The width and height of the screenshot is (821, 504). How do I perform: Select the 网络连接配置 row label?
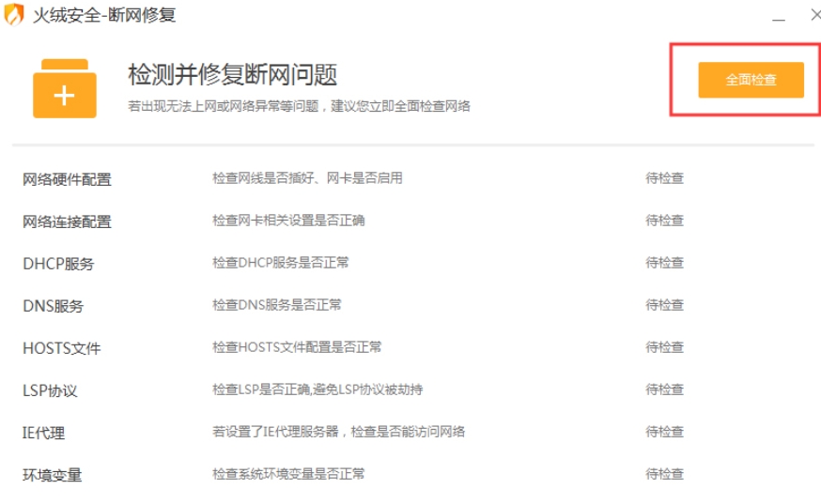(x=67, y=221)
